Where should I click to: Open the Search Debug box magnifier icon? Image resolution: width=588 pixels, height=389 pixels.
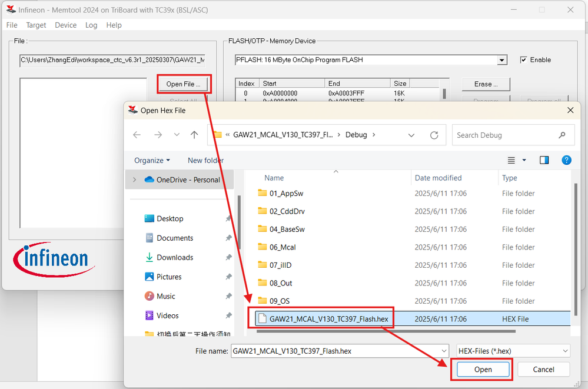click(563, 135)
